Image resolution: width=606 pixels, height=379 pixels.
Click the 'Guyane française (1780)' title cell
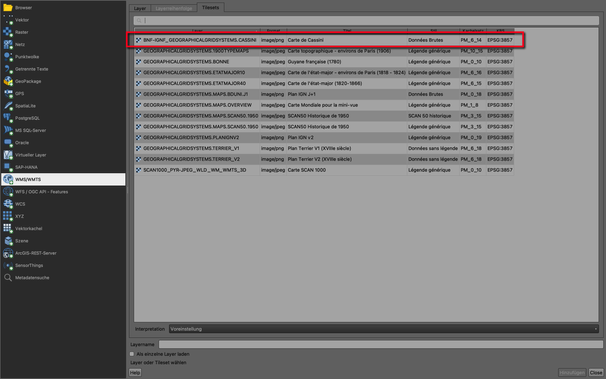click(314, 62)
